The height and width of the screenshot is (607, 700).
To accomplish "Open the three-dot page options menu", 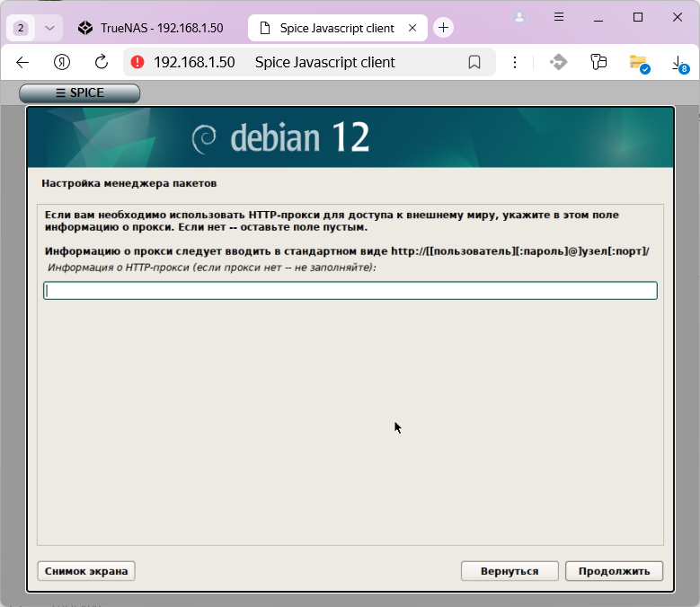I will 515,62.
